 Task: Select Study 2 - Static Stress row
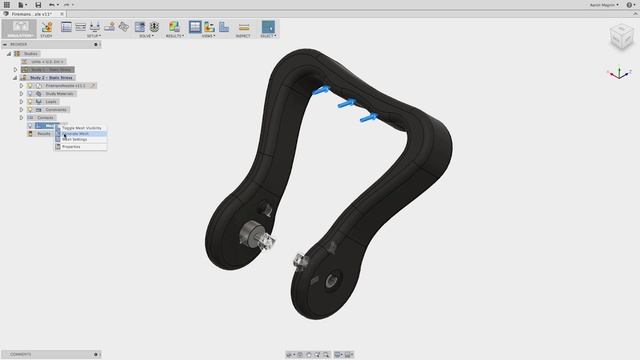tap(47, 78)
